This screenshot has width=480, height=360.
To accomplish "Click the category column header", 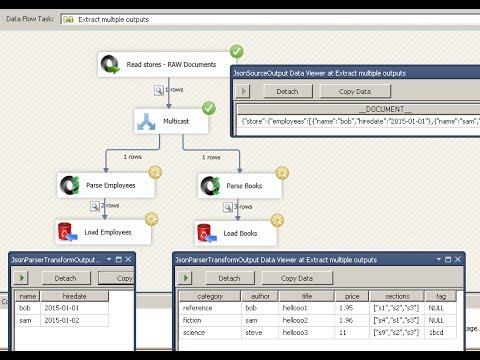I will pos(210,296).
